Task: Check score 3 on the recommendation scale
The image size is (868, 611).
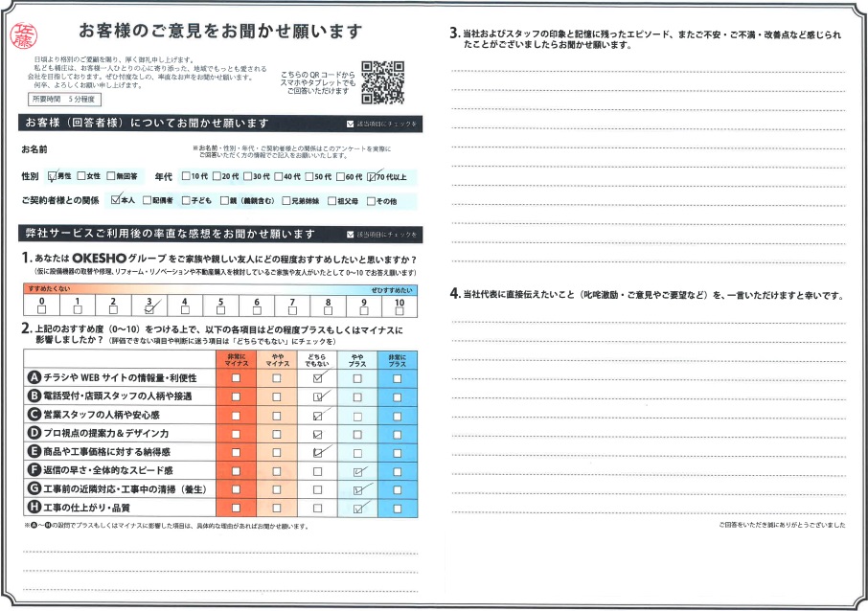Action: coord(148,309)
